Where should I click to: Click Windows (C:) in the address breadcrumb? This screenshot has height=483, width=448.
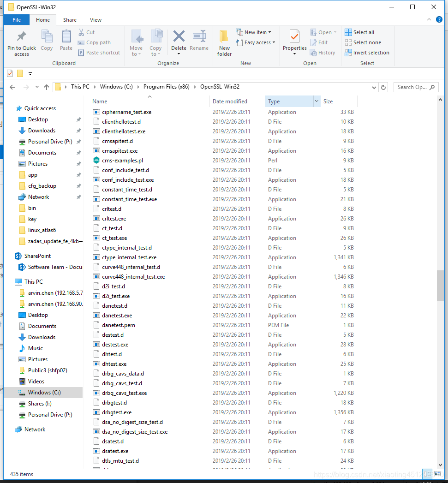116,87
